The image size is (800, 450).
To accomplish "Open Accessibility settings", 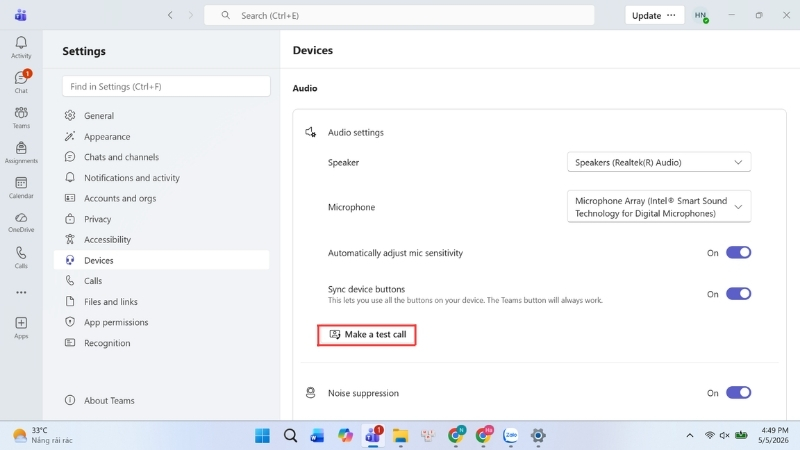I will [161, 239].
